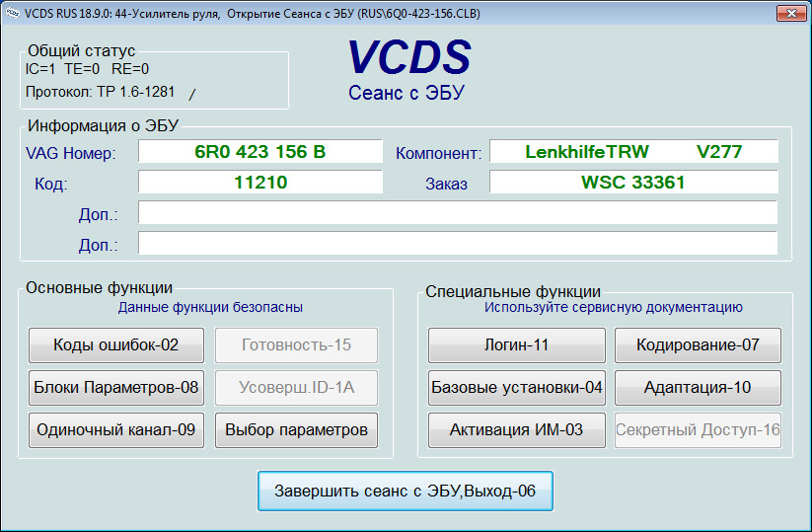
Task: Click the Общий статус group title
Action: [x=81, y=50]
